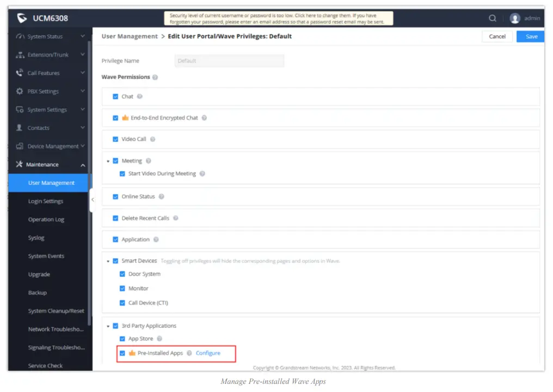Viewport: 553px width, 392px height.
Task: Toggle the Call Device (CTI) checkbox
Action: [x=122, y=303]
